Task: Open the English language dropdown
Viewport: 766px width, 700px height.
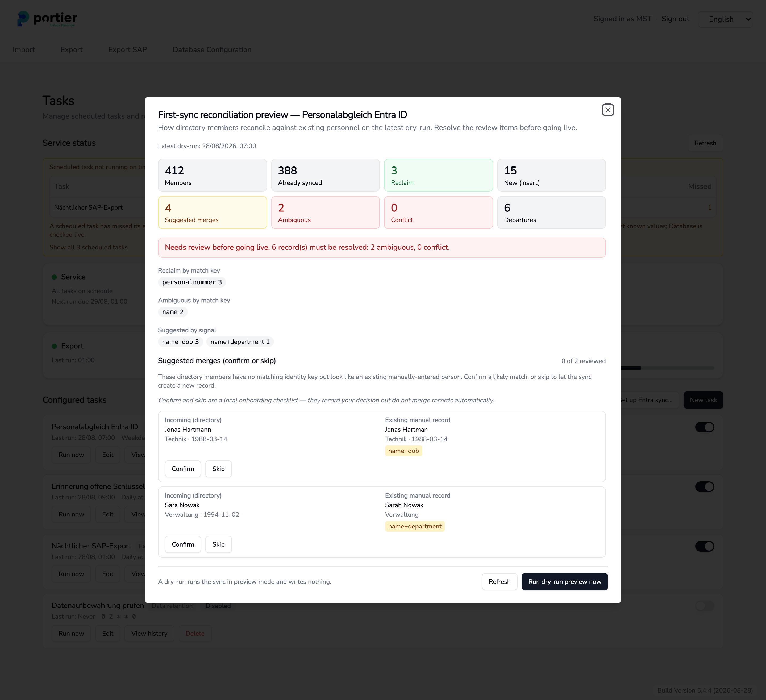Action: [725, 19]
